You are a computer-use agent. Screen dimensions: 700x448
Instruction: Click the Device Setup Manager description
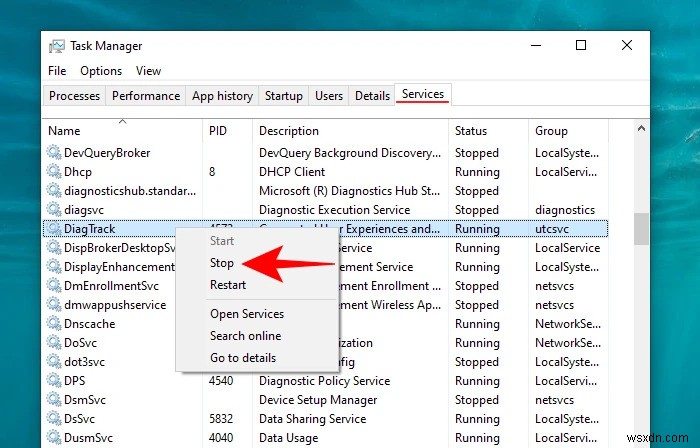pyautogui.click(x=318, y=400)
